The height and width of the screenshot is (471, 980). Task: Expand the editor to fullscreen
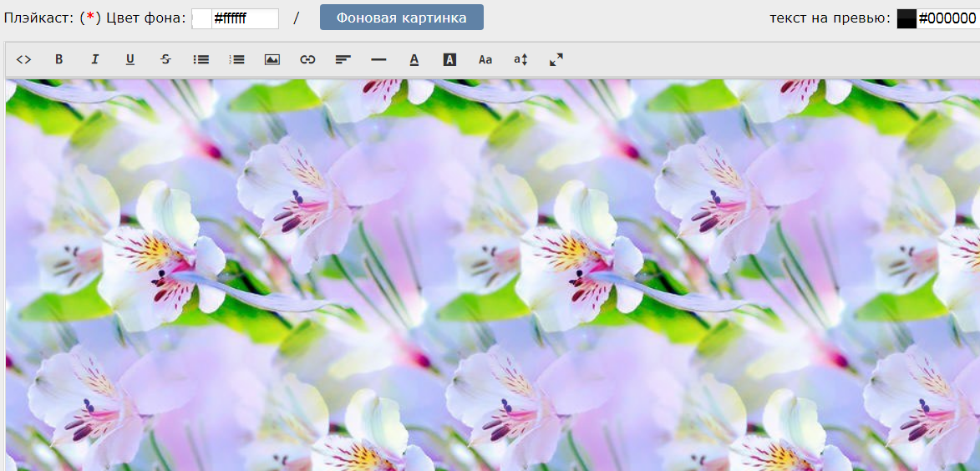556,59
